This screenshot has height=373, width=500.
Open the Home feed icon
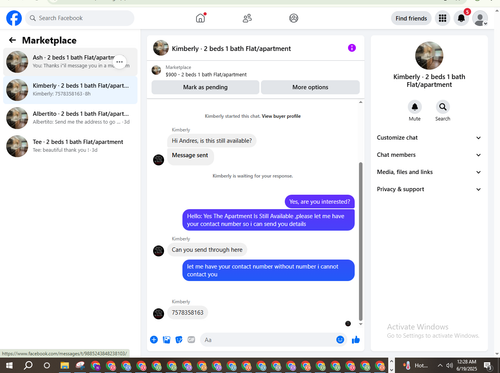(x=200, y=18)
